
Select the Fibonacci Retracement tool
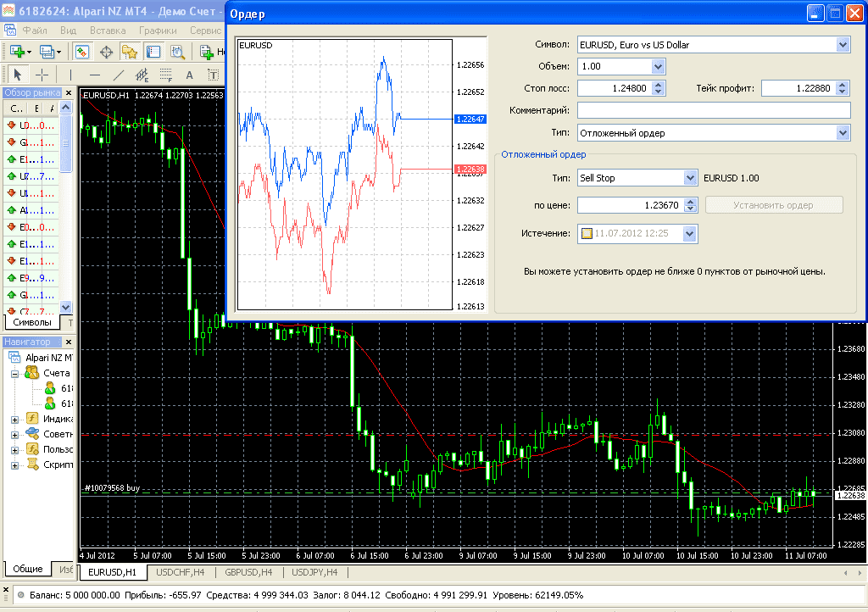pyautogui.click(x=165, y=74)
